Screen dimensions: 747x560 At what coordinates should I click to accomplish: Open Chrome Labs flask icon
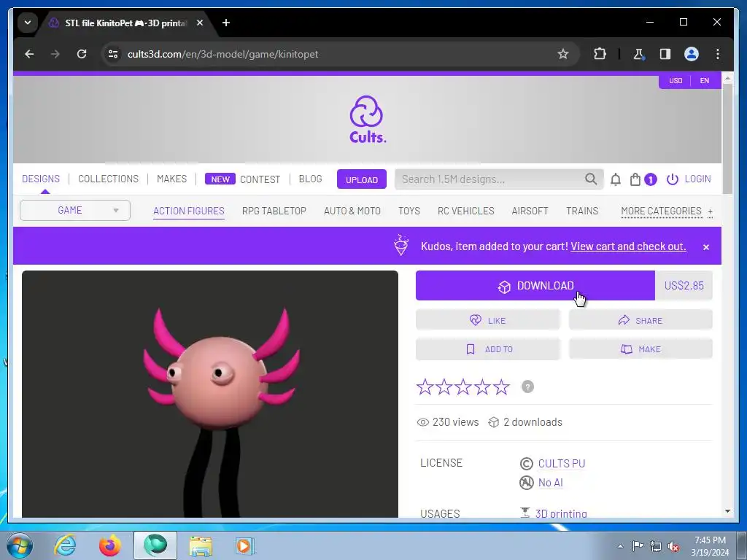pyautogui.click(x=639, y=54)
